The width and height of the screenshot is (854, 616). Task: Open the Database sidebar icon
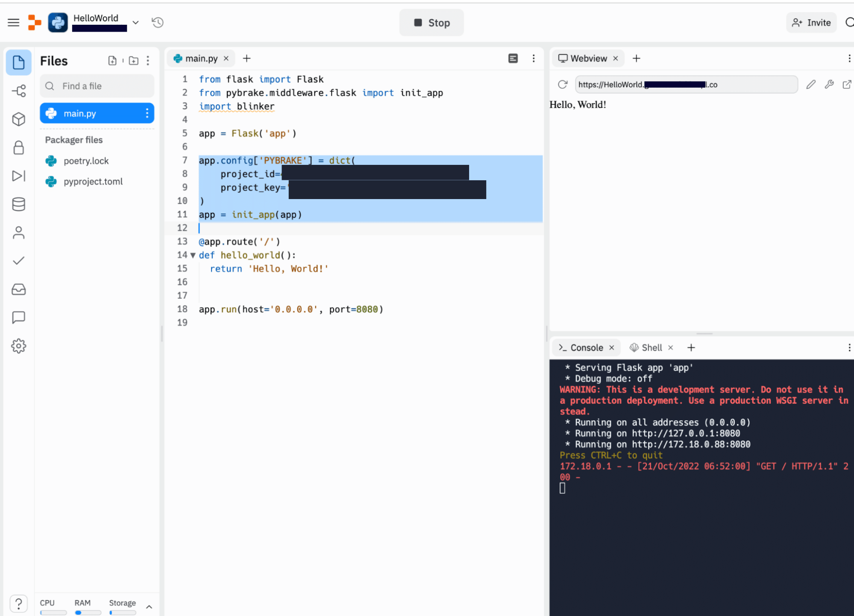[x=19, y=204]
